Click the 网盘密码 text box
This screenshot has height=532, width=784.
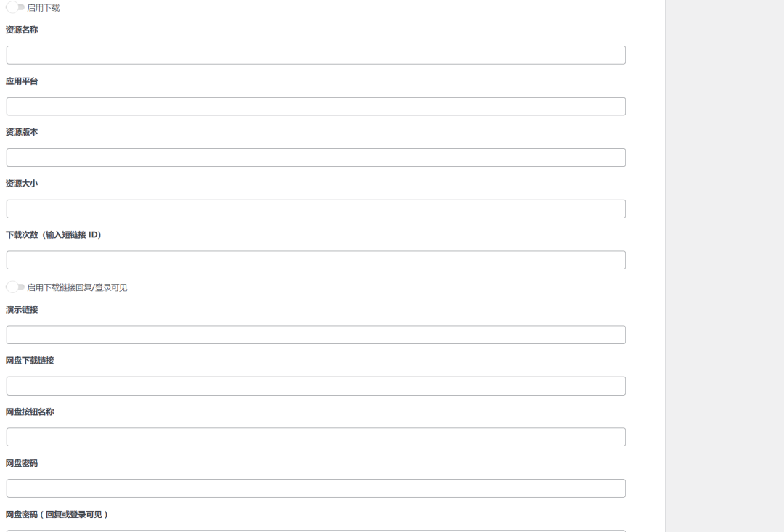point(316,488)
